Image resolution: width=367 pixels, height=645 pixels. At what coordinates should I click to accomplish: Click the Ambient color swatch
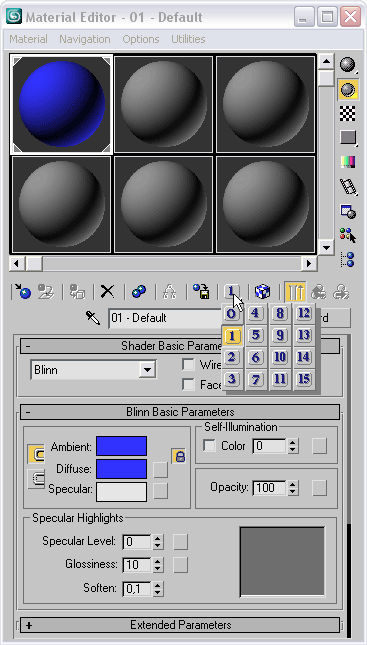pos(121,446)
